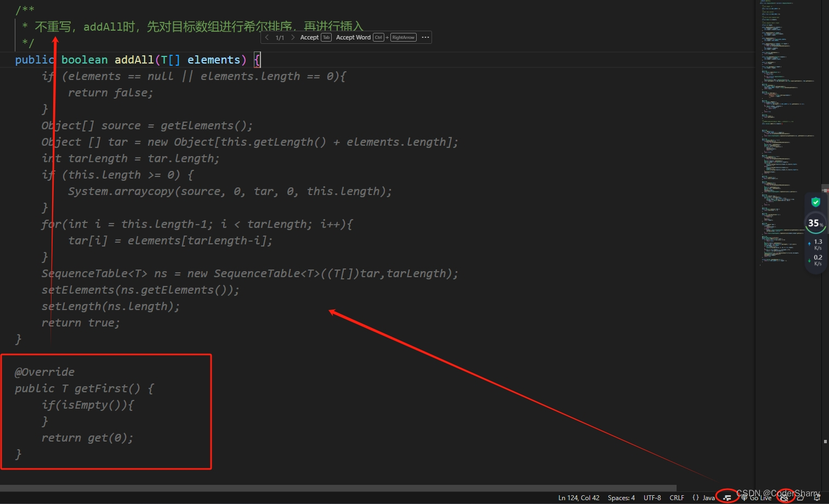Click the 'boolean' return type
Image resolution: width=829 pixels, height=504 pixels.
[84, 60]
